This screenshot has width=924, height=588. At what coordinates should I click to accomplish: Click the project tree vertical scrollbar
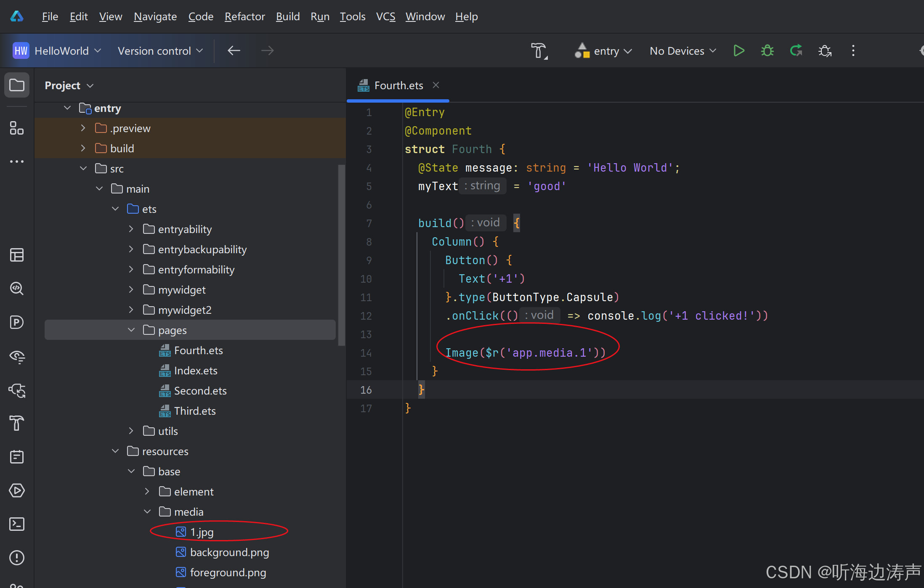click(342, 255)
